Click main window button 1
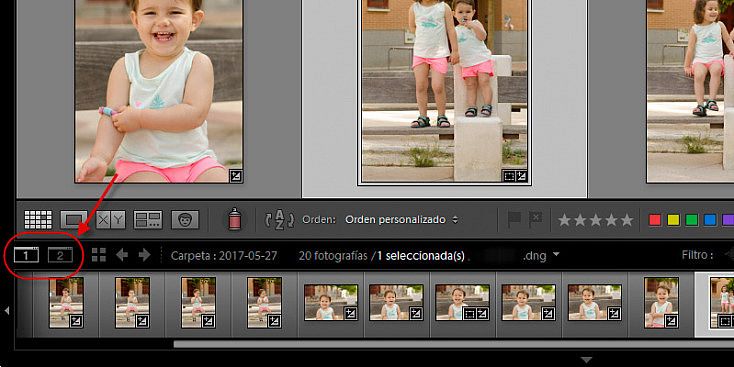Screen dimensions: 734x367 pyautogui.click(x=26, y=255)
